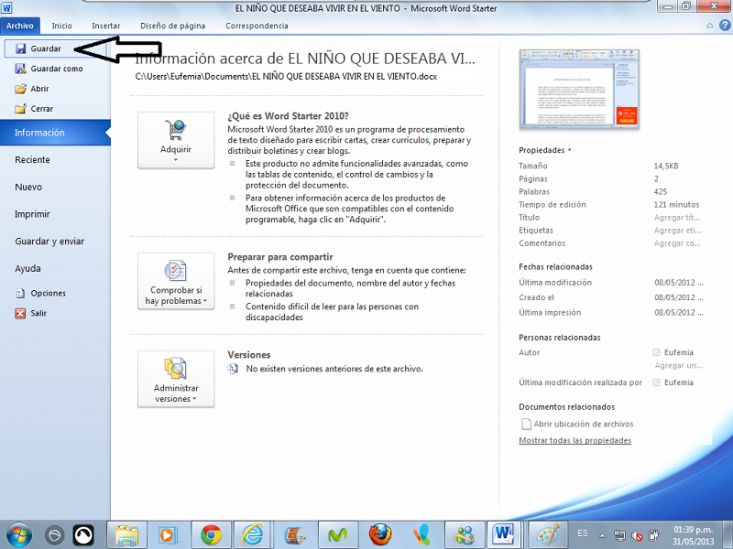Open Windows Media Player taskbar icon

pos(168,535)
